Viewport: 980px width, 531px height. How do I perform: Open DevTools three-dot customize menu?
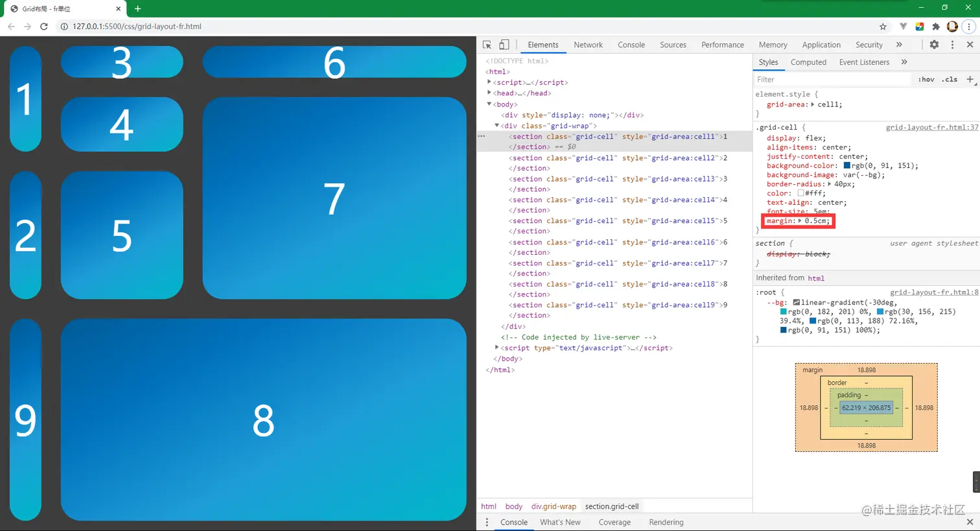click(x=952, y=45)
